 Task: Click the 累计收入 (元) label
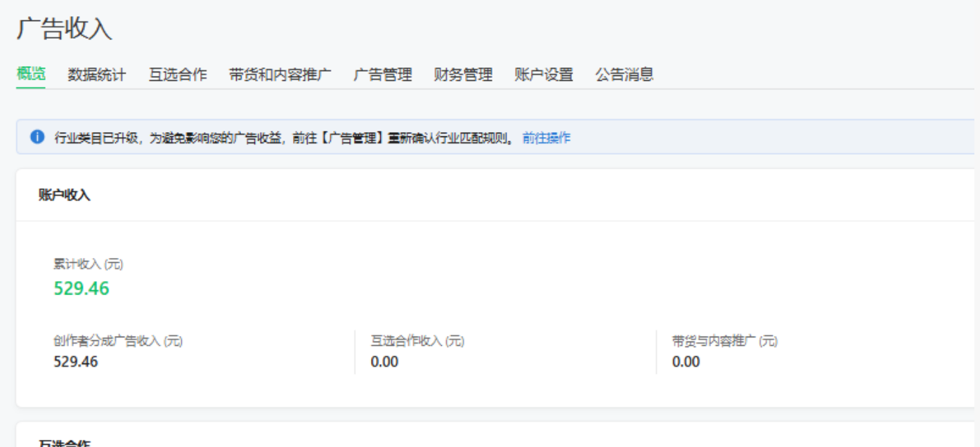(89, 264)
